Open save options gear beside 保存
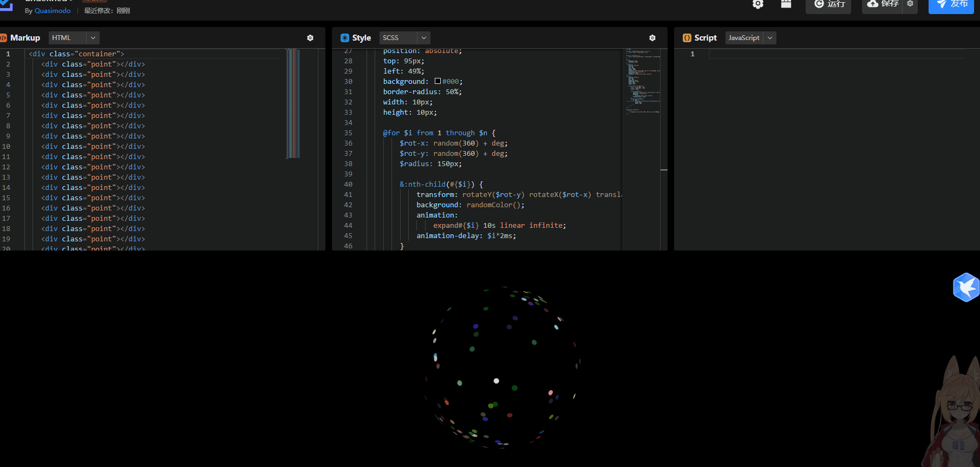This screenshot has height=467, width=980. point(910,4)
